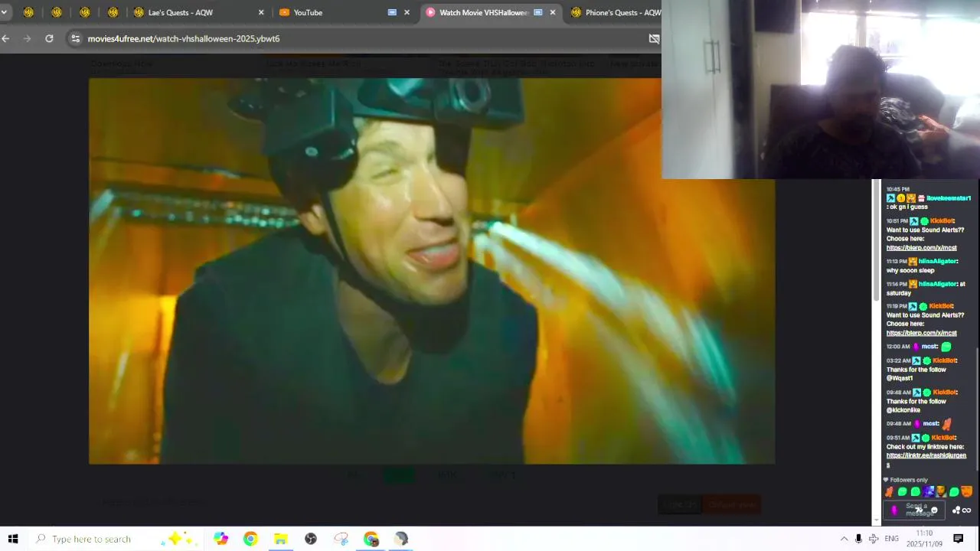Click the webcam overlay feed
The height and width of the screenshot is (551, 980).
coord(821,90)
